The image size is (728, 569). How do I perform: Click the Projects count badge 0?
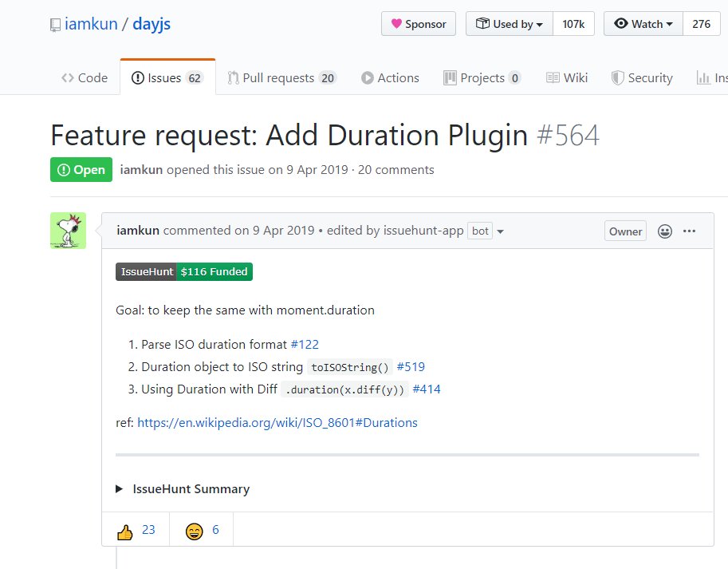point(514,78)
